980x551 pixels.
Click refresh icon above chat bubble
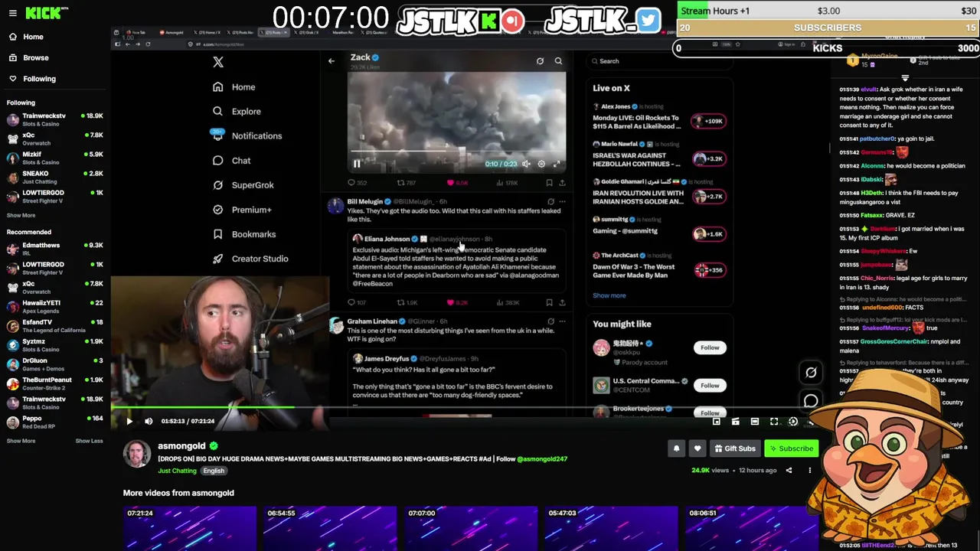[x=811, y=373]
